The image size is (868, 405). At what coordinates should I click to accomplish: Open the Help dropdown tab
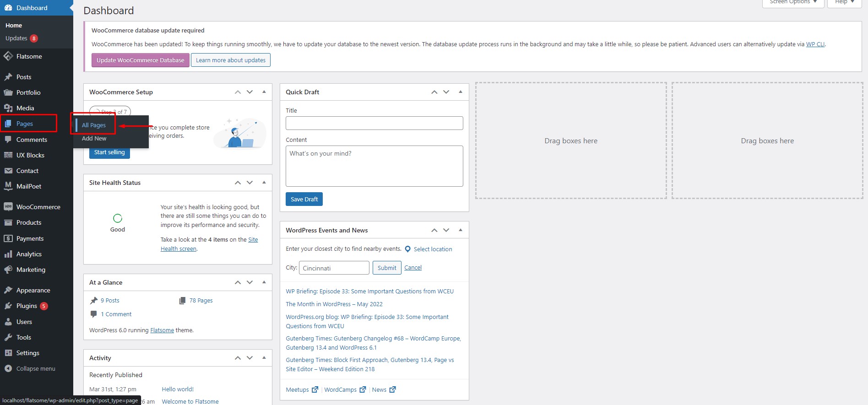click(844, 2)
